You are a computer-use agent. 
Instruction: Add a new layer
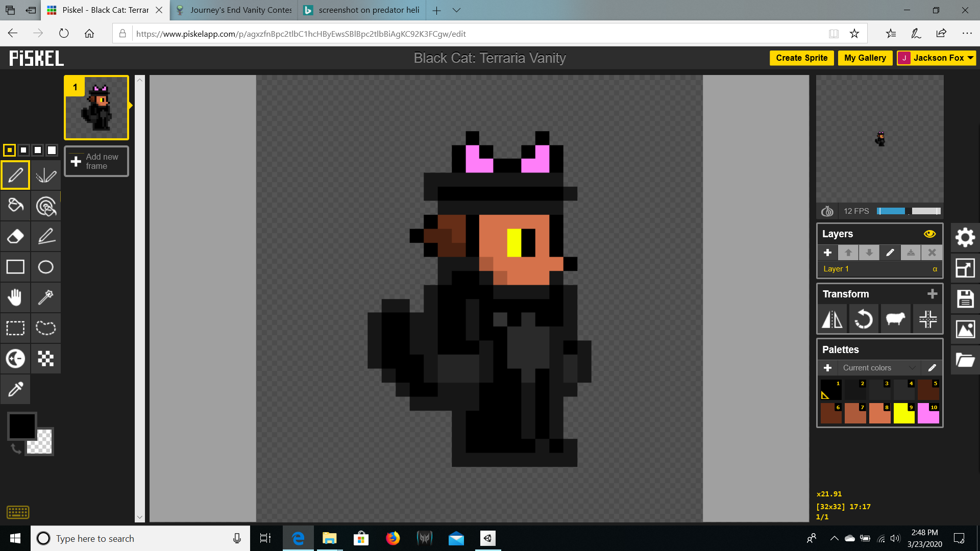[827, 253]
